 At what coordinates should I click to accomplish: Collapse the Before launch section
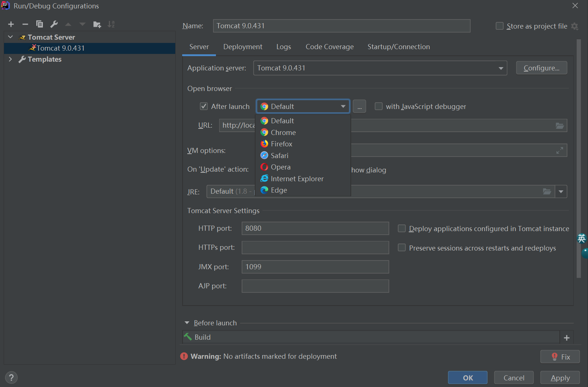pyautogui.click(x=187, y=323)
